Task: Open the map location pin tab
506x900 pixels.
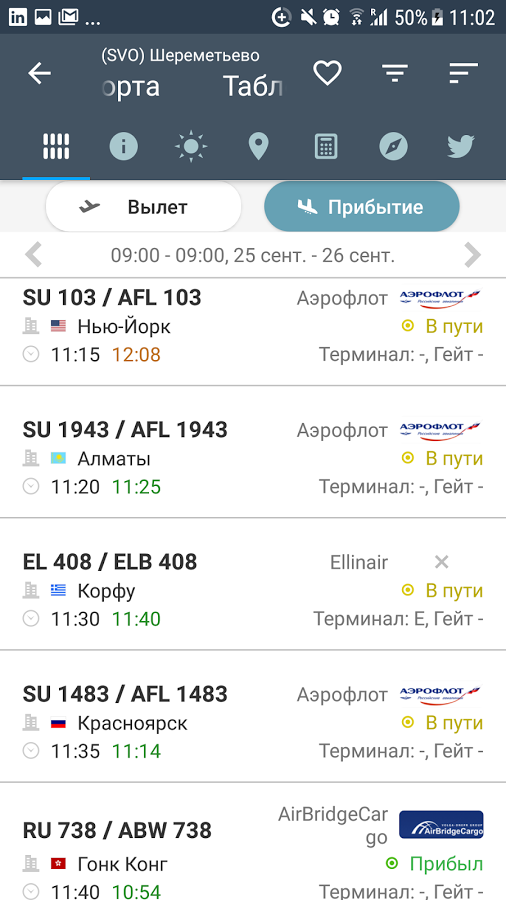Action: [x=259, y=146]
